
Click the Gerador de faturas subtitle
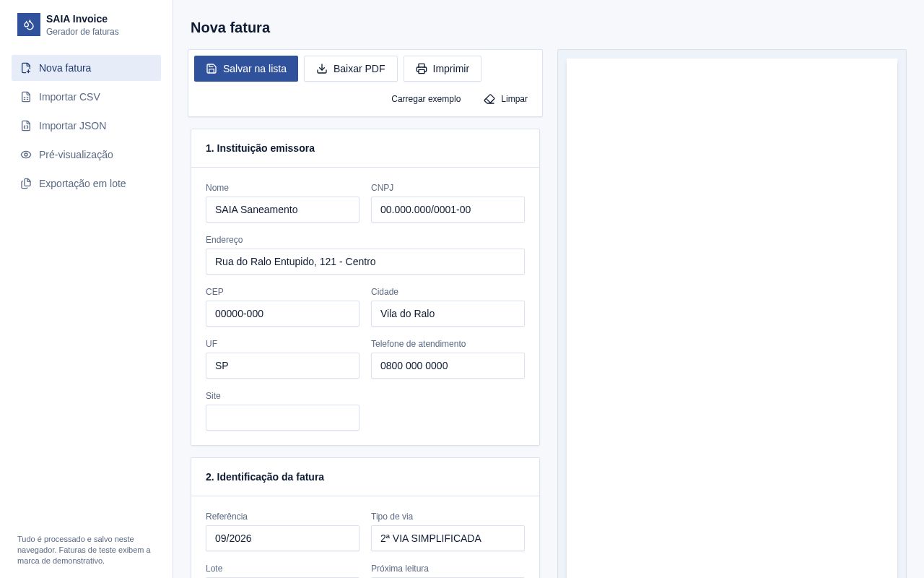(x=82, y=32)
